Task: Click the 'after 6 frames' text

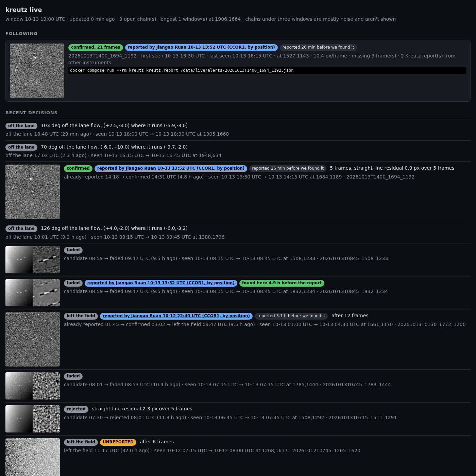Action: (x=157, y=442)
